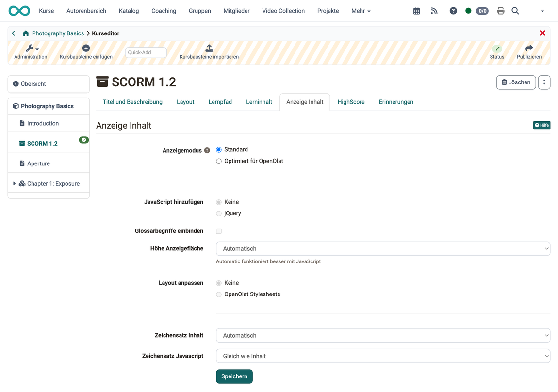Switch to the Lerninhalt tab
This screenshot has height=392, width=558.
tap(259, 102)
